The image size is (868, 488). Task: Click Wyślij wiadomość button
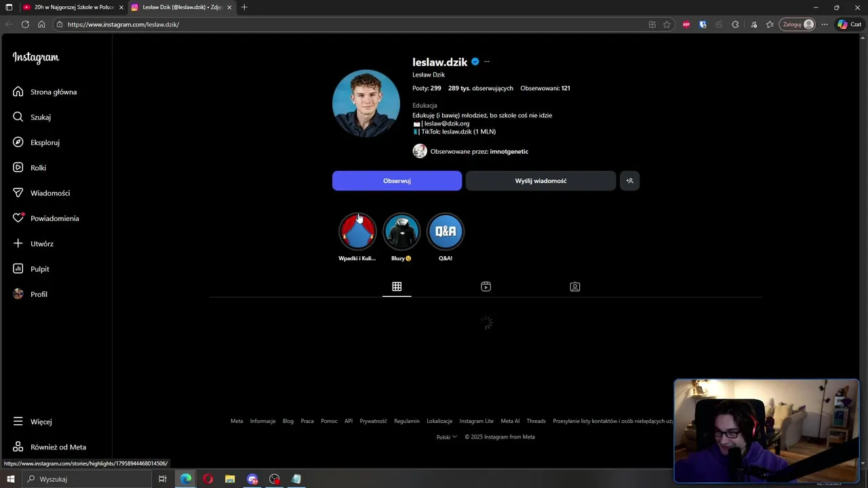[x=540, y=181]
